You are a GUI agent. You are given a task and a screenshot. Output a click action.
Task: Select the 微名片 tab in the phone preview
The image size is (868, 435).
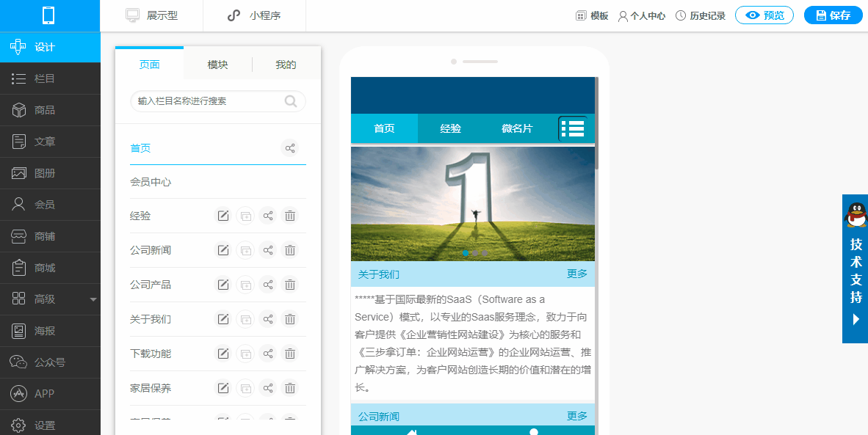517,129
